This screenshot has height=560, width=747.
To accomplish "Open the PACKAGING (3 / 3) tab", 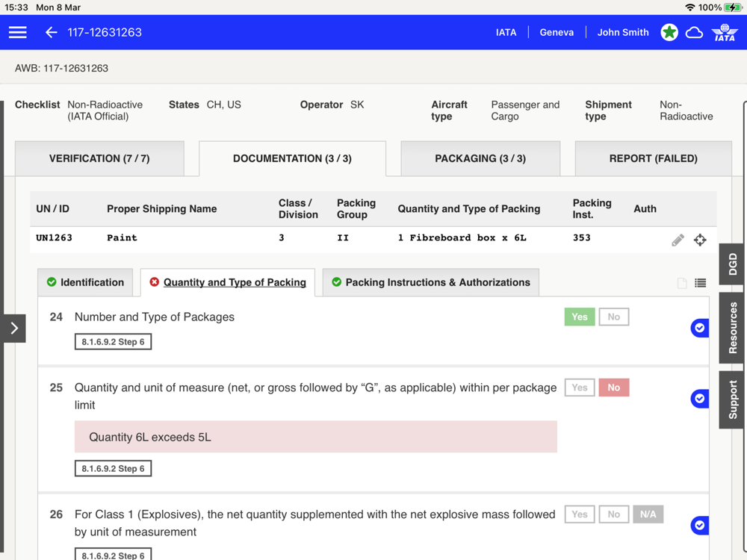I will tap(480, 158).
